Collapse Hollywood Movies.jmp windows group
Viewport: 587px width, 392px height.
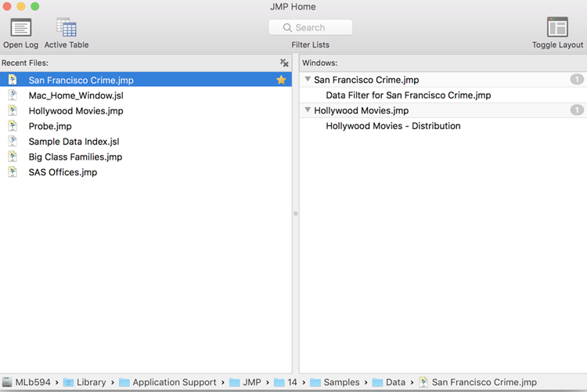click(x=308, y=110)
